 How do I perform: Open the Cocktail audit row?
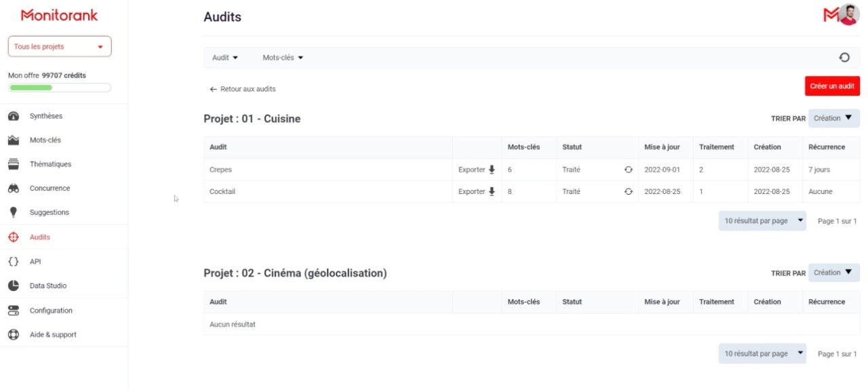pyautogui.click(x=532, y=191)
